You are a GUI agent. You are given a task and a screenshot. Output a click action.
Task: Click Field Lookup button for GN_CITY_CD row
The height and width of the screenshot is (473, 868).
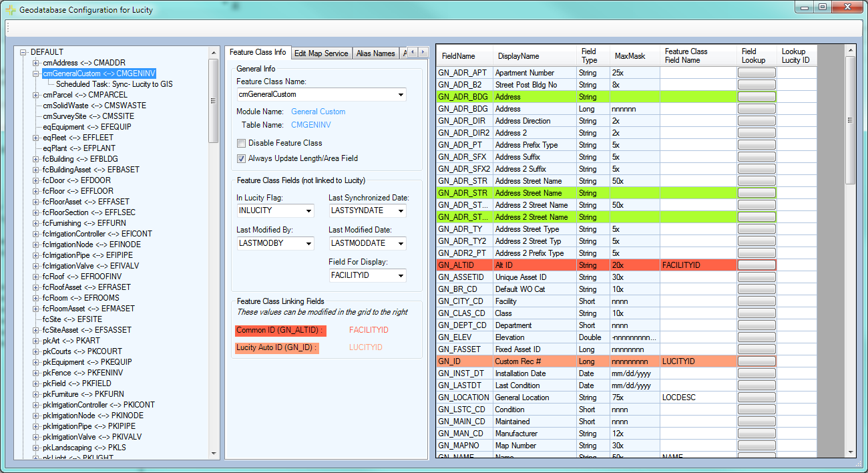click(756, 301)
